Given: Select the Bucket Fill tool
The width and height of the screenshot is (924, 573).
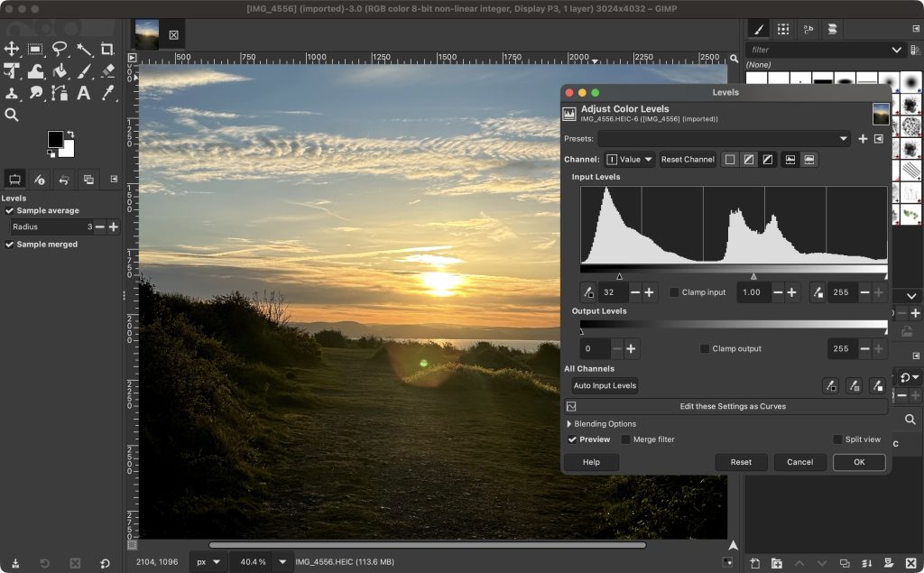Looking at the screenshot, I should pyautogui.click(x=60, y=71).
